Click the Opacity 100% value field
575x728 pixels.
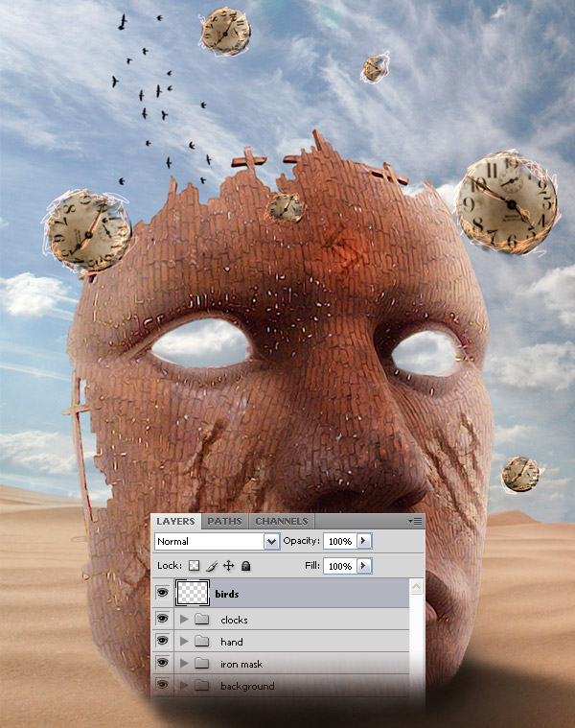(x=340, y=541)
